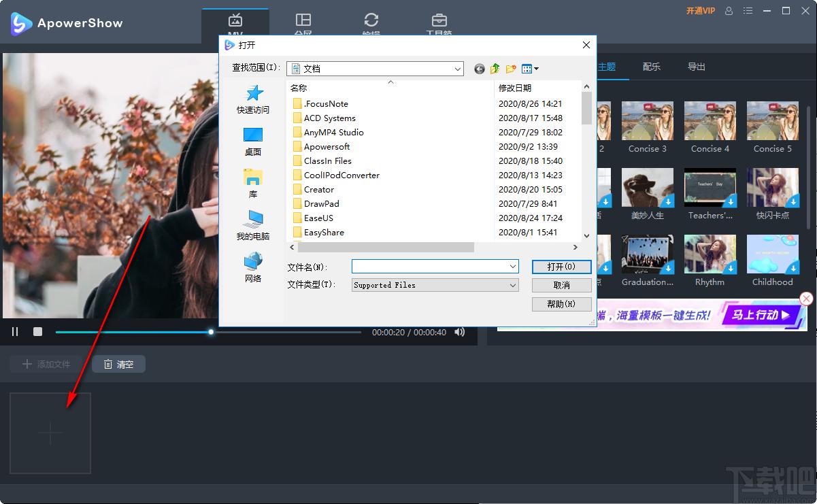Go up one folder level icon
The height and width of the screenshot is (504, 817).
(495, 69)
